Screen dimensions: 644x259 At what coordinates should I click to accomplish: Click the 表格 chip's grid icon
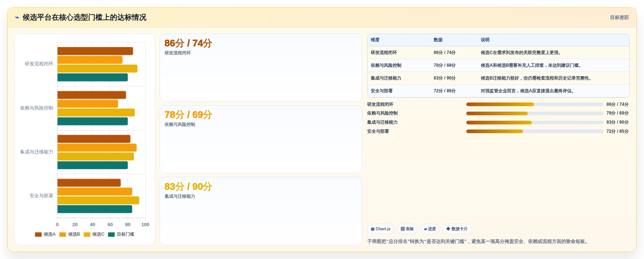[402, 229]
